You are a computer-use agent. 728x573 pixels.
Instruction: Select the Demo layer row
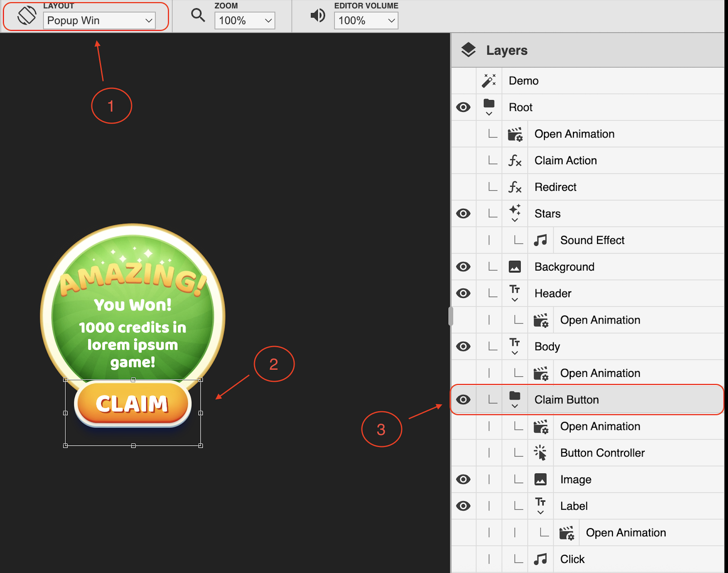click(588, 81)
